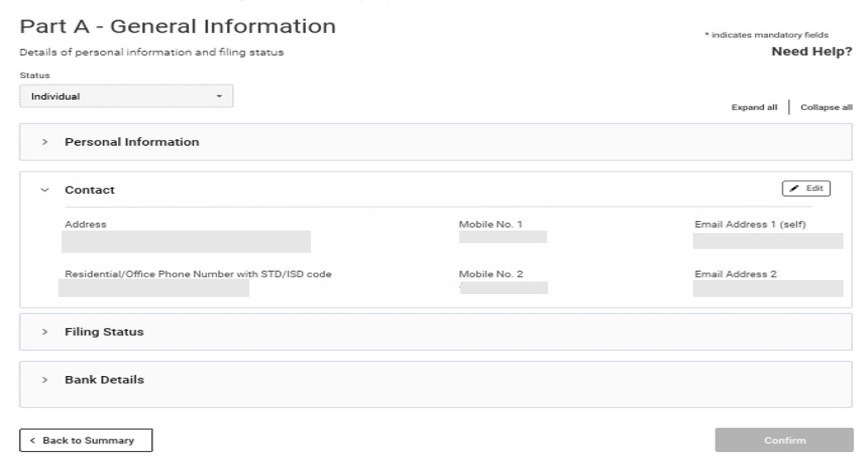The image size is (868, 465).
Task: Expand the Personal Information section chevron
Action: 45,142
